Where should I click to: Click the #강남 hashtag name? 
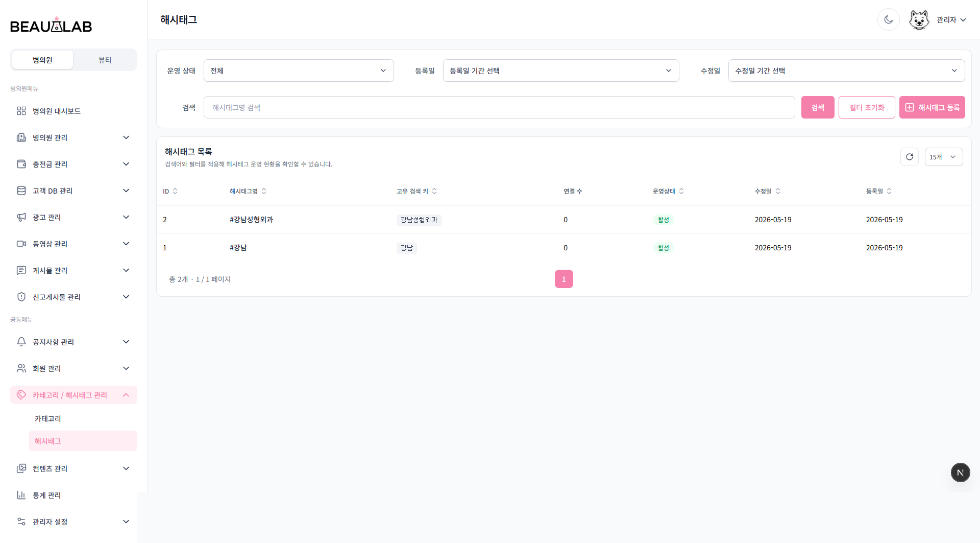click(x=238, y=248)
